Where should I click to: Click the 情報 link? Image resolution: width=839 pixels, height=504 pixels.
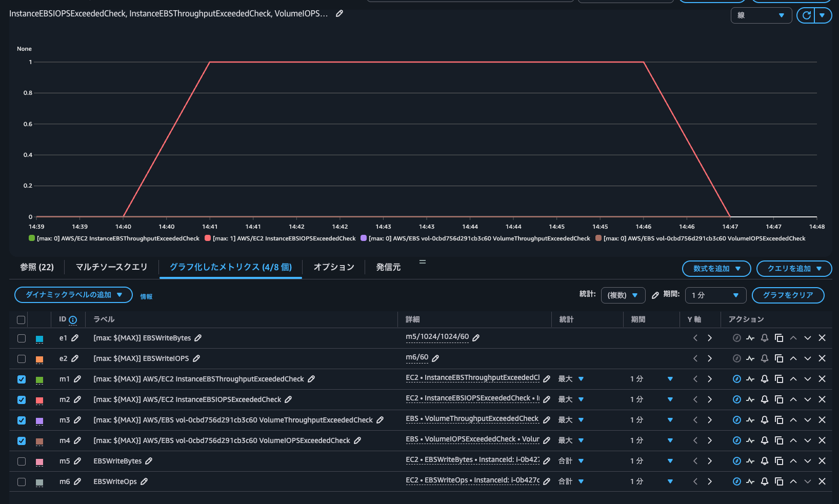(146, 296)
